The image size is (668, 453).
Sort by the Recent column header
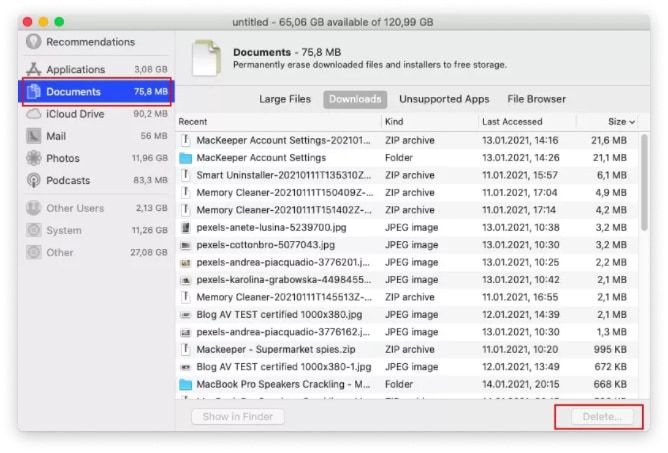click(x=279, y=121)
